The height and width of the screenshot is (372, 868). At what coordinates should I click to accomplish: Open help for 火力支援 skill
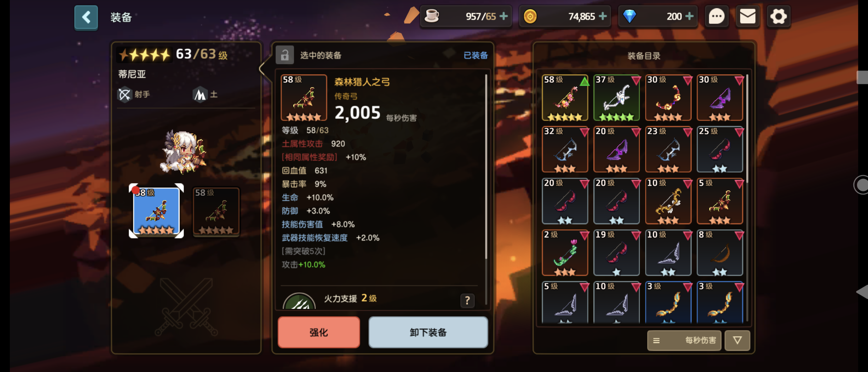467,300
